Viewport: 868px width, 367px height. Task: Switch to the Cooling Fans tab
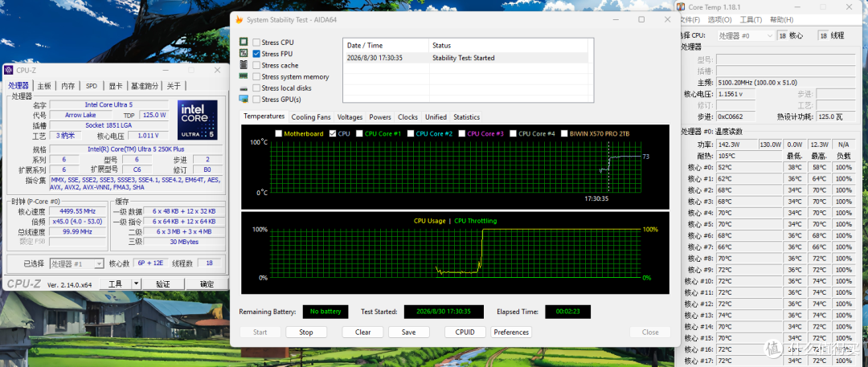(310, 116)
